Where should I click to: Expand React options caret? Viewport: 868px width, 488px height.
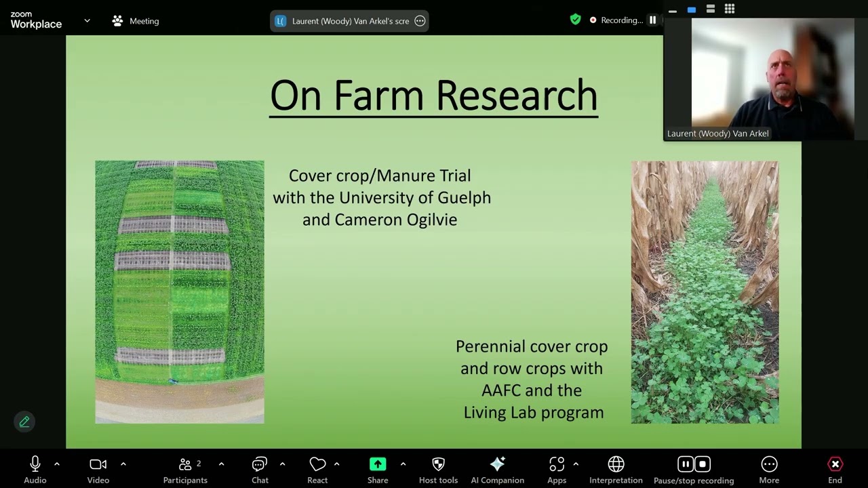point(336,464)
